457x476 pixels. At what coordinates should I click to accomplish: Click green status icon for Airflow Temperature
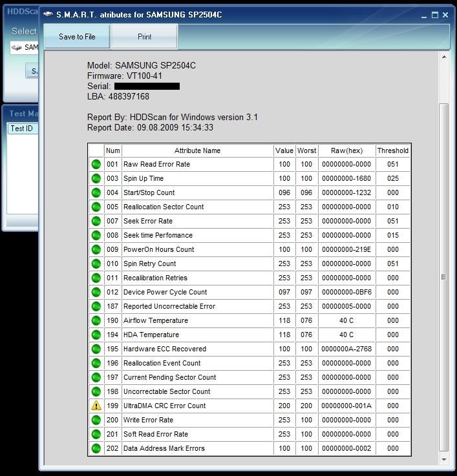coord(96,320)
